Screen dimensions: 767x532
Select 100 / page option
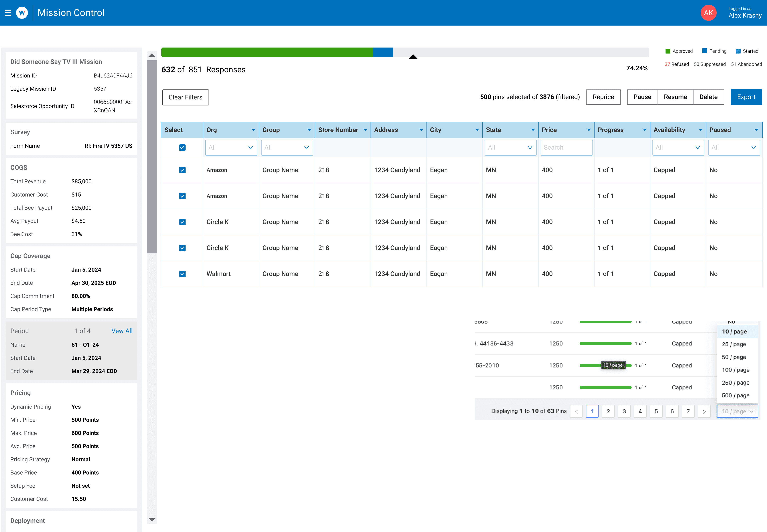click(737, 370)
